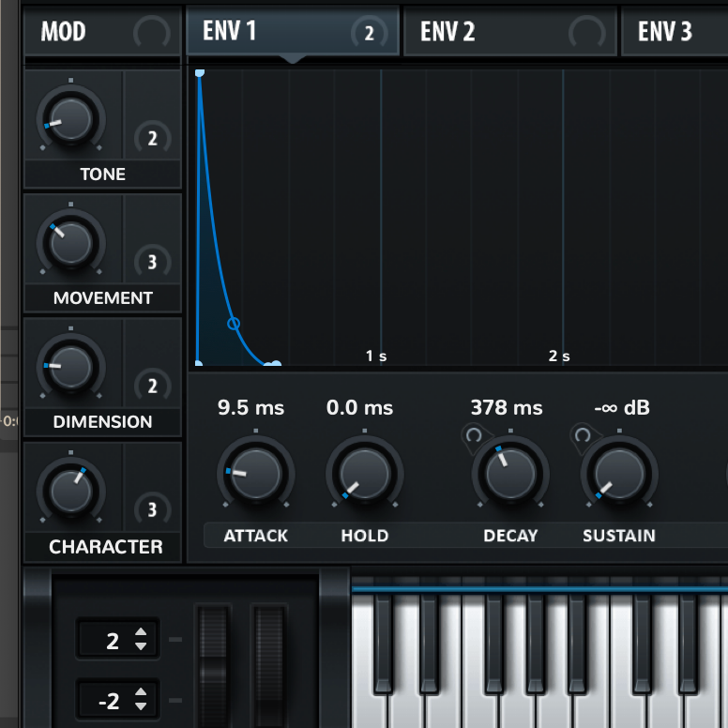
Task: Increase the upper pitch bend value showing 2
Action: tap(141, 634)
